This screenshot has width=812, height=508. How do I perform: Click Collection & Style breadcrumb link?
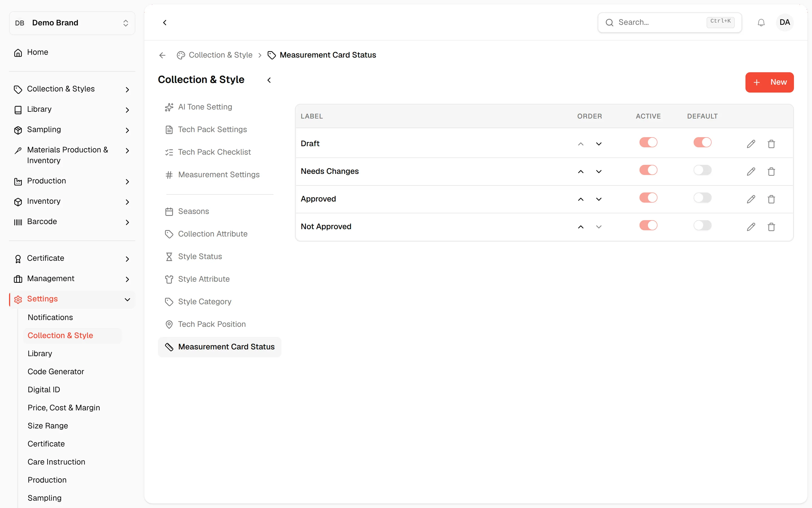click(220, 55)
